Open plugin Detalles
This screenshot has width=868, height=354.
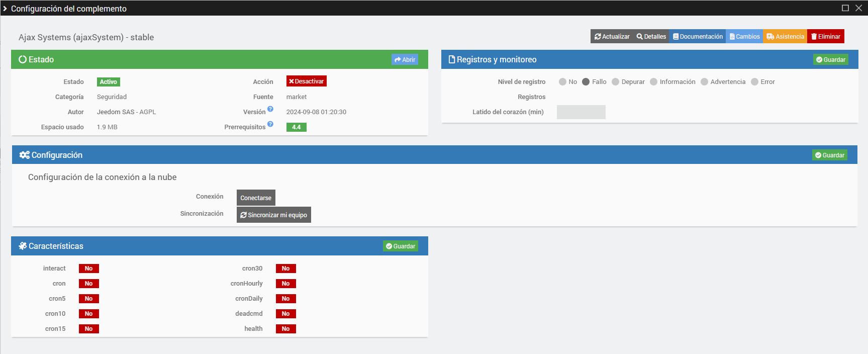point(651,36)
